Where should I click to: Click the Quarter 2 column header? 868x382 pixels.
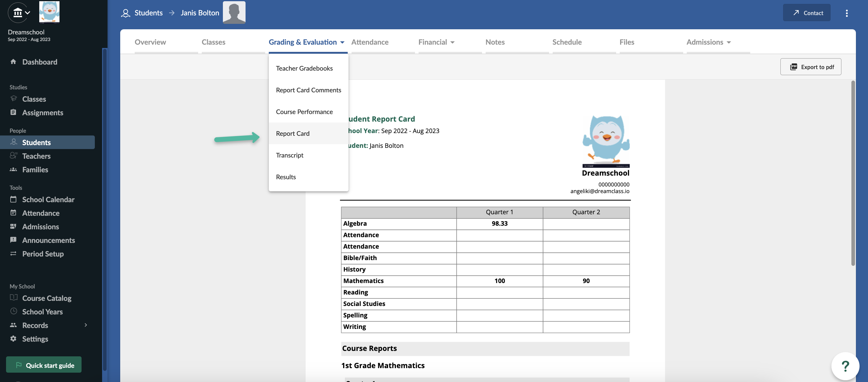(586, 212)
